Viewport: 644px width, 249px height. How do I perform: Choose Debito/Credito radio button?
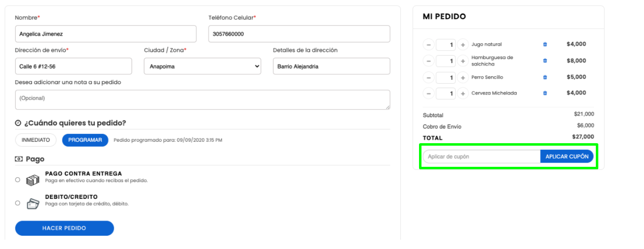click(x=18, y=203)
